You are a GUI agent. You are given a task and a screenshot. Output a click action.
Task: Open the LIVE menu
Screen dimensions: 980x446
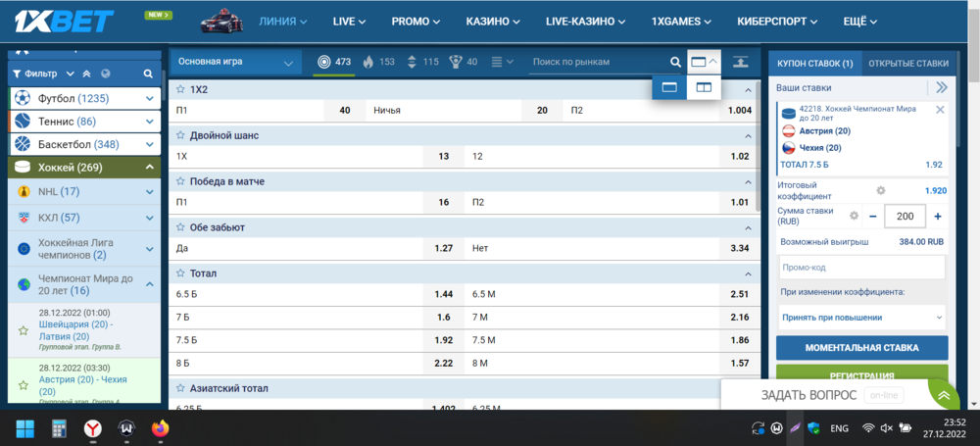(349, 22)
